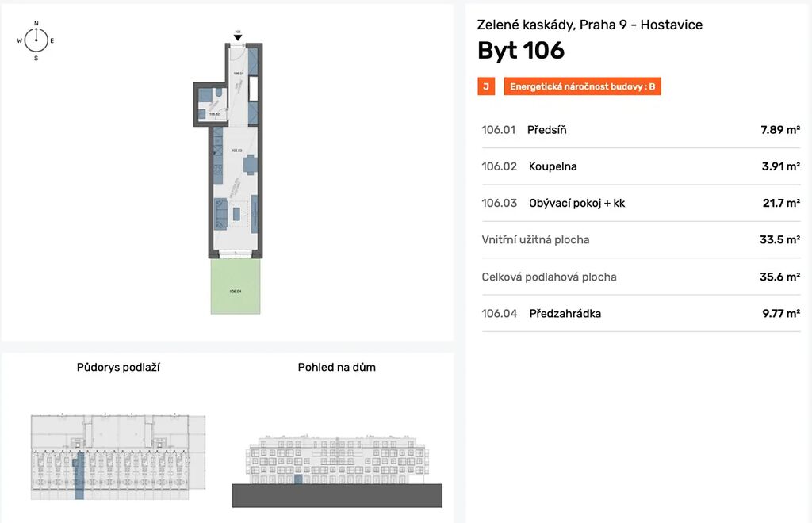812x523 pixels.
Task: Click the highlighted blue unit in floor overview
Action: pyautogui.click(x=79, y=476)
